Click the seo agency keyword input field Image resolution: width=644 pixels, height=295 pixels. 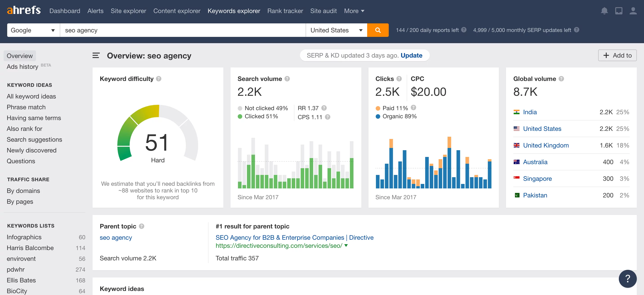pos(182,30)
